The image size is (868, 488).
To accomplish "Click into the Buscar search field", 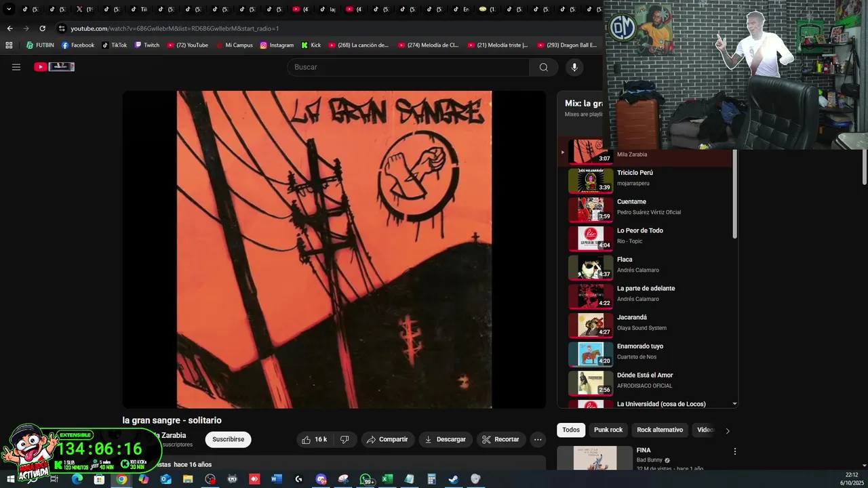I will coord(408,67).
